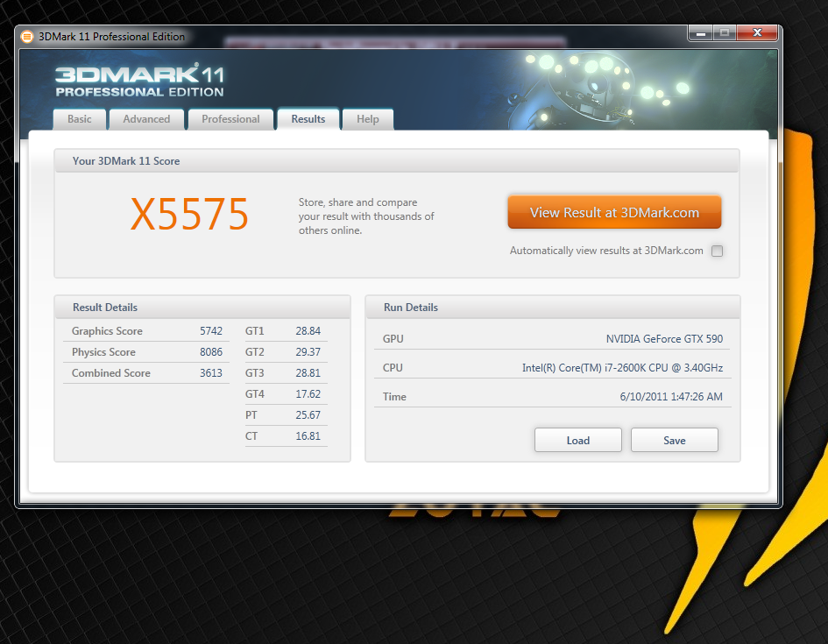The height and width of the screenshot is (644, 828).
Task: Click the 3DMark 11 Professional Edition logo
Action: click(140, 81)
